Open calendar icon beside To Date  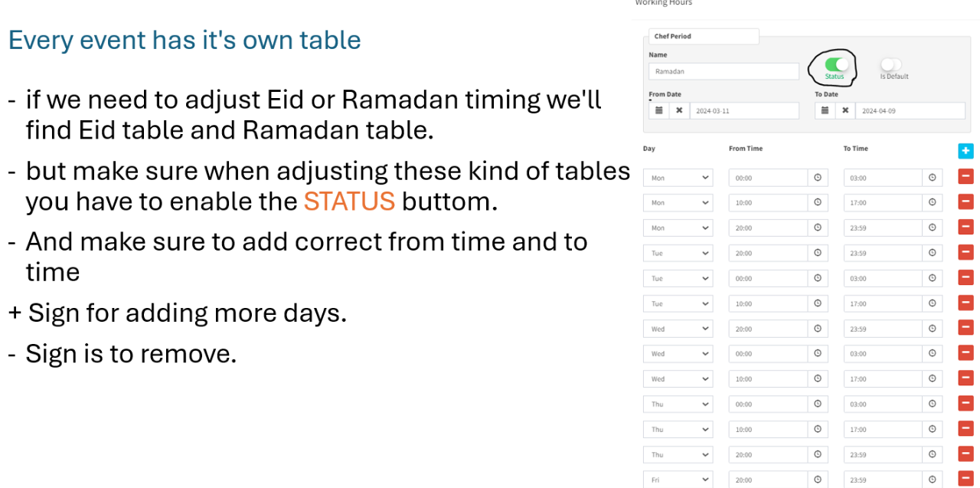pyautogui.click(x=825, y=110)
